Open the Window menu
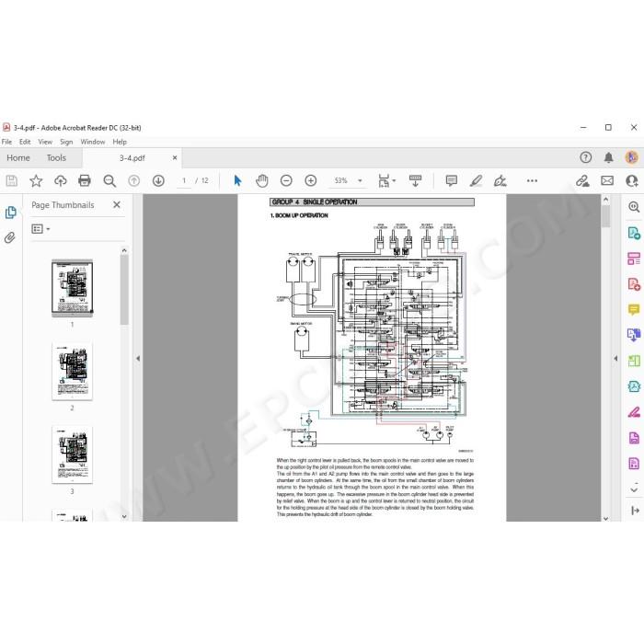The width and height of the screenshot is (644, 644). (93, 142)
